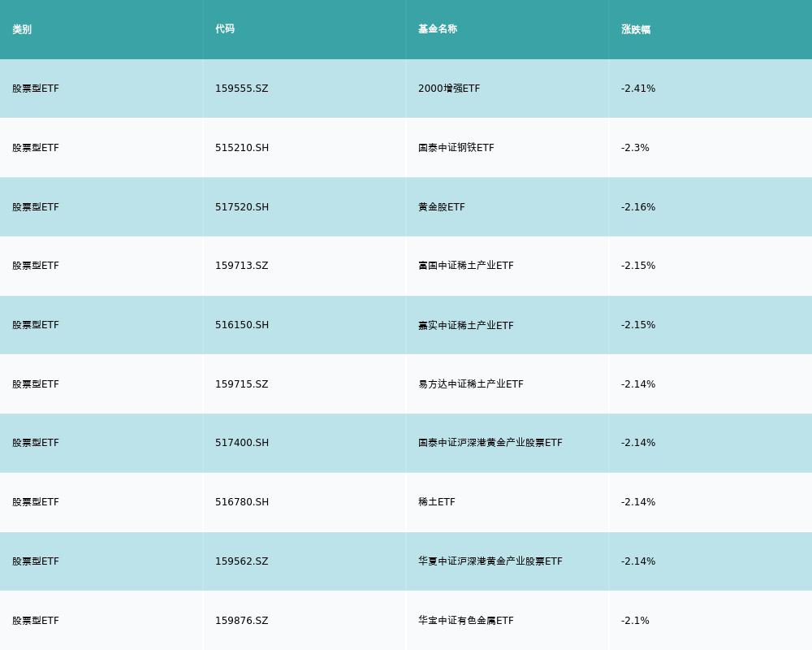Open 华夏中证沪深港黄金产业股票ETF entry
This screenshot has height=650, width=812.
pyautogui.click(x=490, y=561)
